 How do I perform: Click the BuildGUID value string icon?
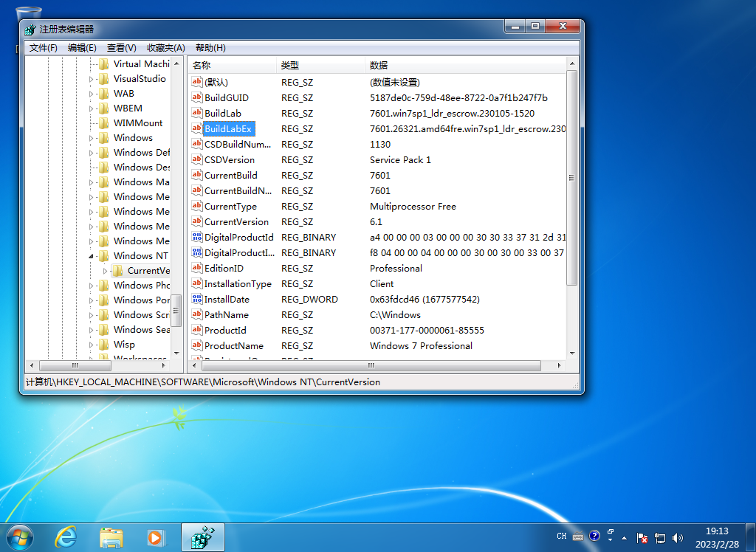click(196, 97)
